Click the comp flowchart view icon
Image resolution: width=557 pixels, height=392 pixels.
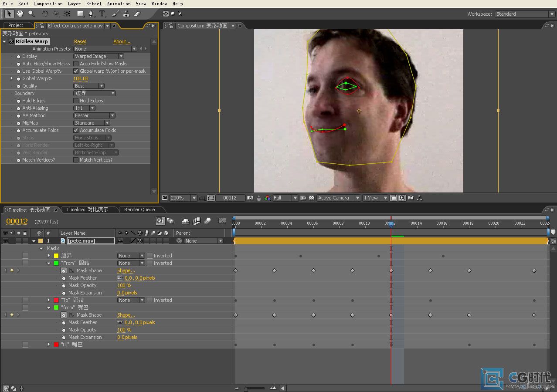point(420,198)
